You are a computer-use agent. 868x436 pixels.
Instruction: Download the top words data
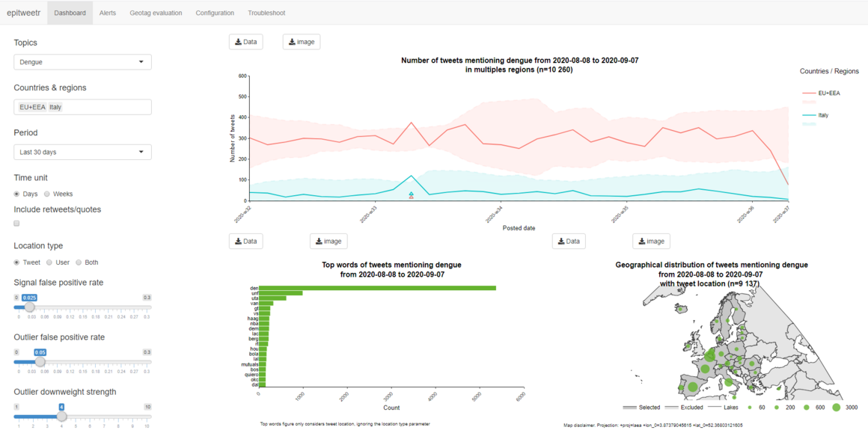[x=245, y=241]
